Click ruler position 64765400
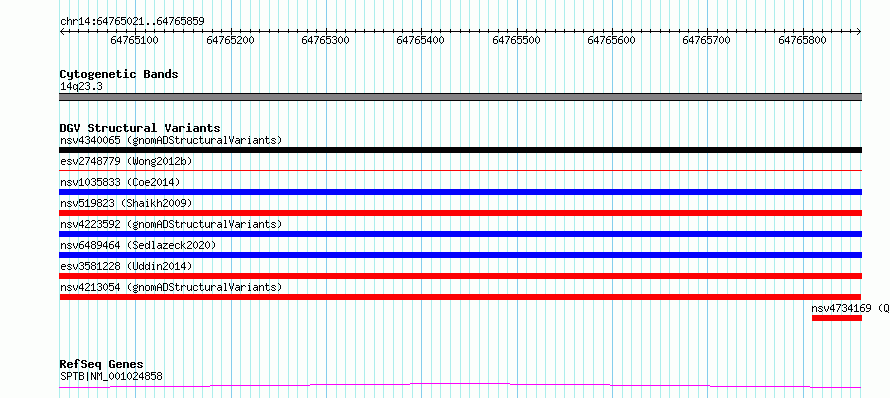 click(x=421, y=40)
